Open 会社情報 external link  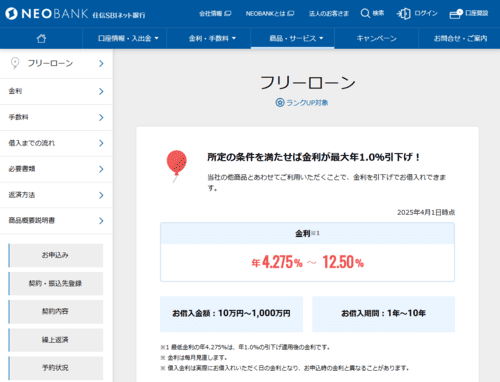pyautogui.click(x=215, y=14)
